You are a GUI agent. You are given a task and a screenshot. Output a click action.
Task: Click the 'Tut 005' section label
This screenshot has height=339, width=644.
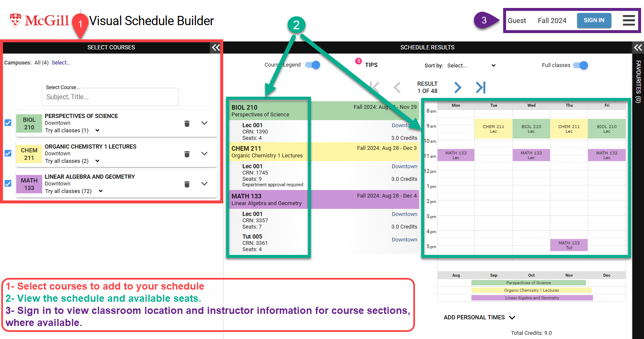tap(252, 236)
